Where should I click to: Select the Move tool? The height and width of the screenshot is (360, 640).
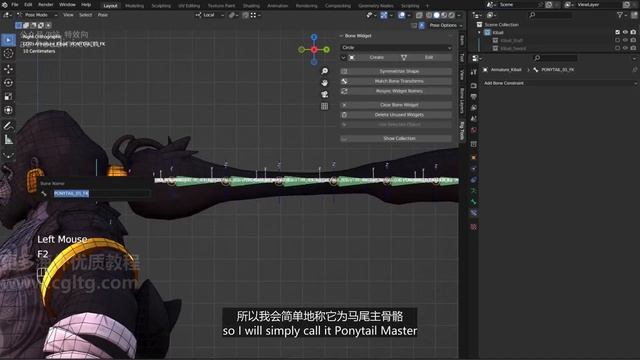pos(8,69)
